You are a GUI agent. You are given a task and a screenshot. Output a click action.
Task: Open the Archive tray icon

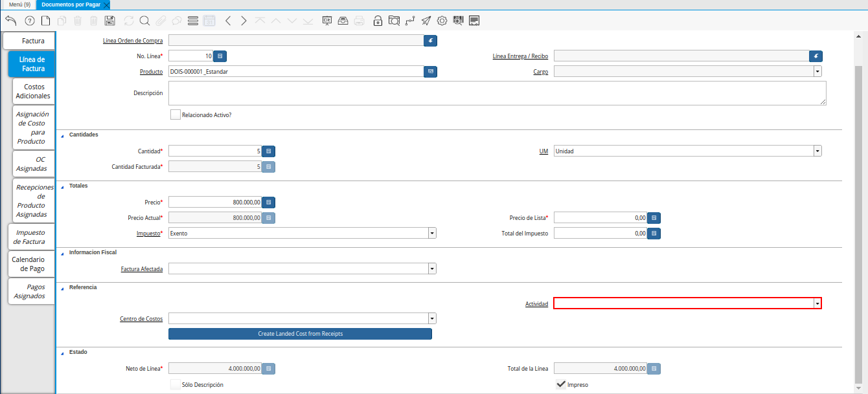pyautogui.click(x=343, y=21)
